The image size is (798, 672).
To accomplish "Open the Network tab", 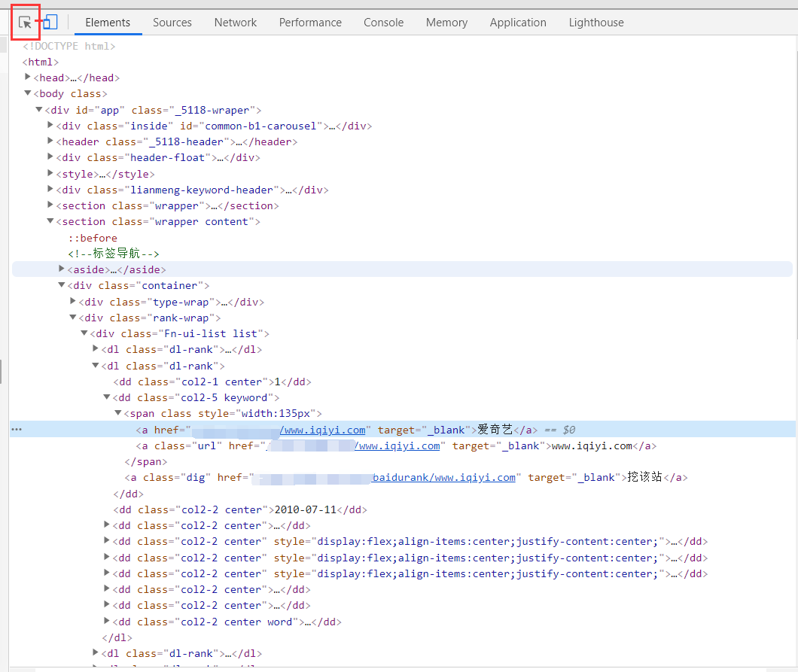I will click(235, 23).
